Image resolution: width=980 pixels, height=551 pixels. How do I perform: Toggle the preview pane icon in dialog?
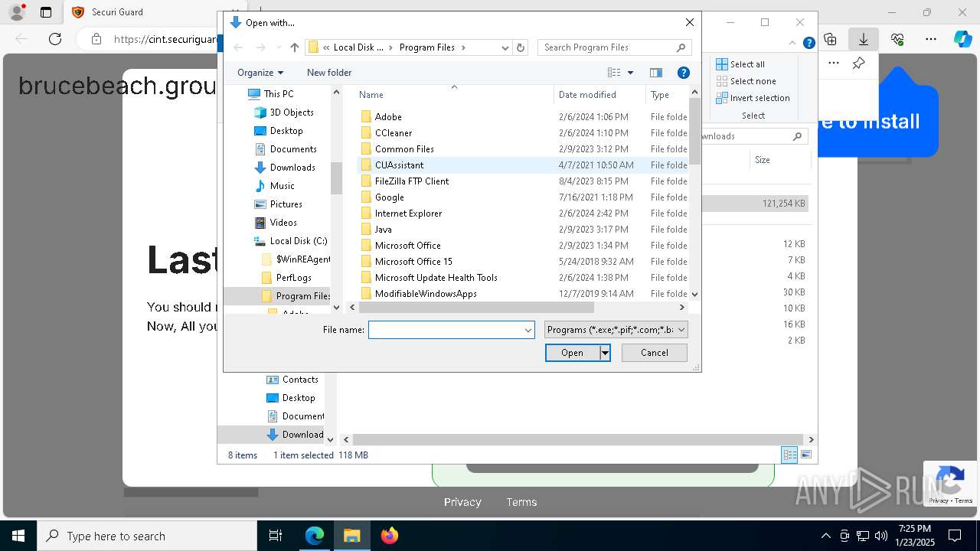(656, 73)
